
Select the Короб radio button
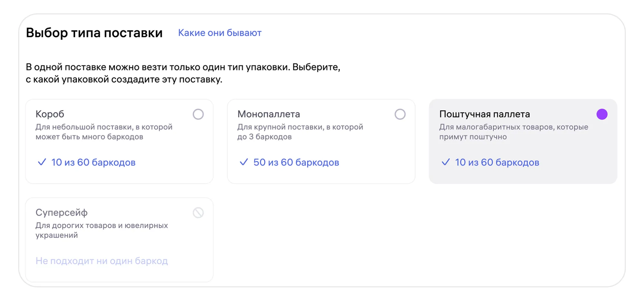(198, 114)
